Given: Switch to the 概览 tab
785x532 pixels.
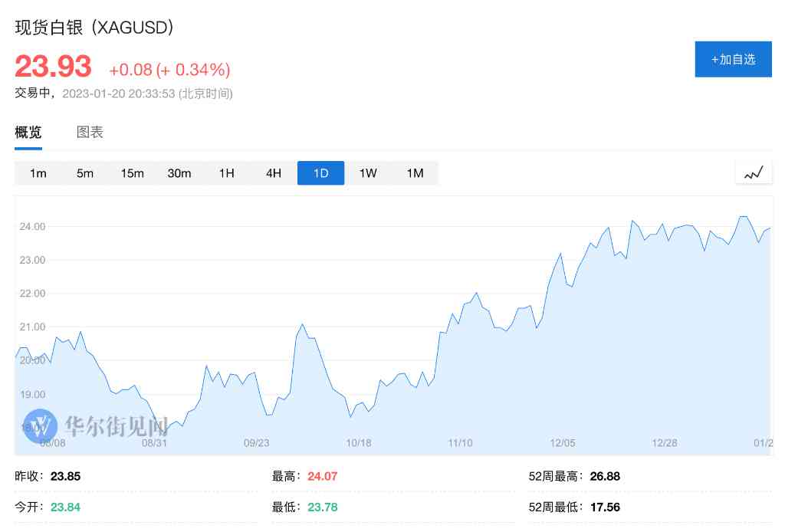Looking at the screenshot, I should coord(28,132).
